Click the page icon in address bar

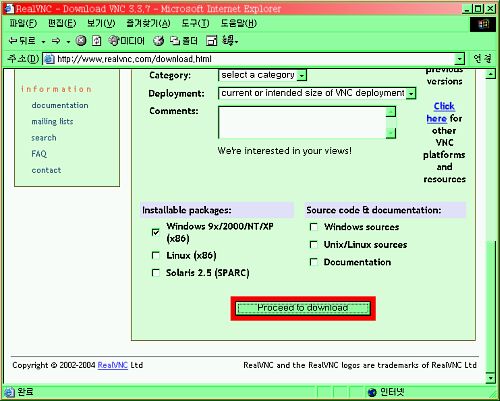click(x=49, y=59)
